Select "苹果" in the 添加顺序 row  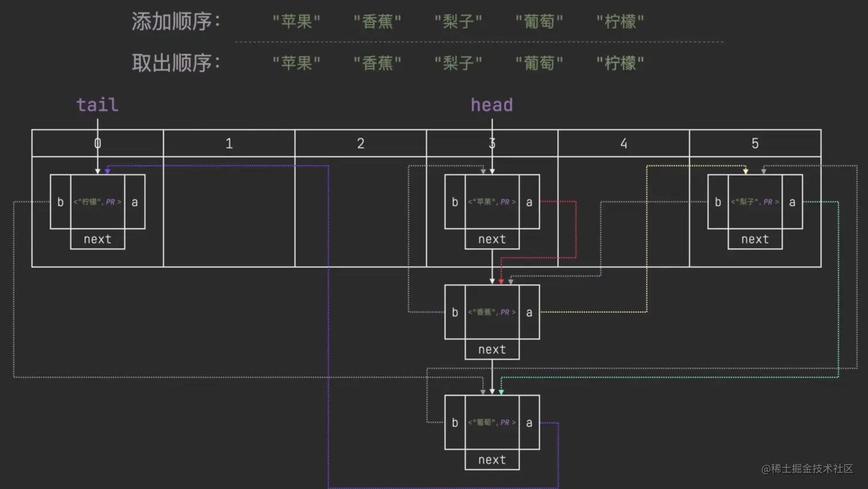pyautogui.click(x=296, y=22)
